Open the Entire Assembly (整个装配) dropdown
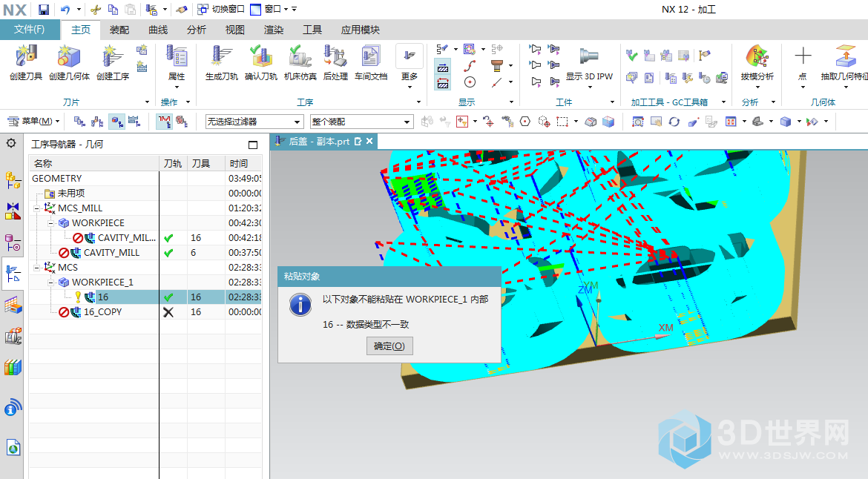Image resolution: width=868 pixels, height=479 pixels. pyautogui.click(x=361, y=122)
